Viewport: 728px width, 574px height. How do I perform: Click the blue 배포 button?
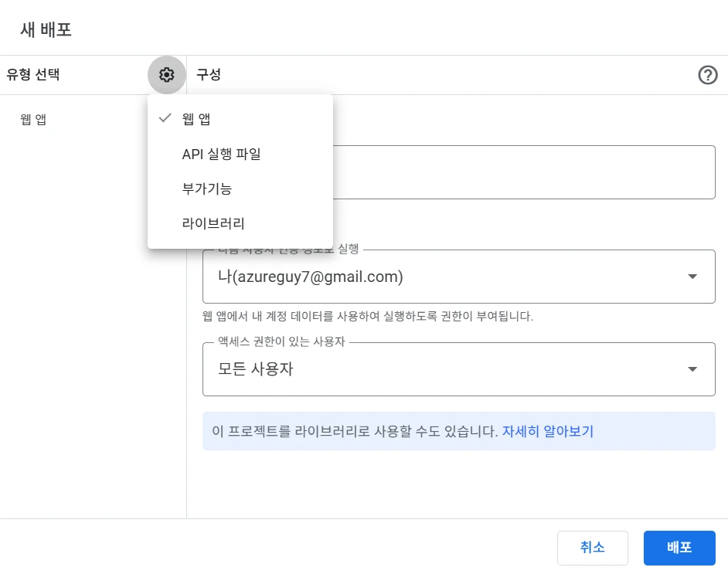coord(679,548)
